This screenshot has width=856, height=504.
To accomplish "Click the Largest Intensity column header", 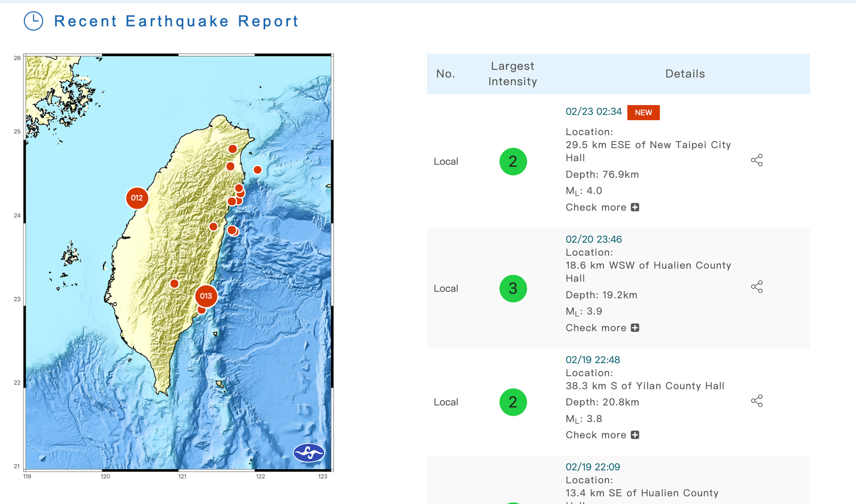I will click(x=512, y=74).
